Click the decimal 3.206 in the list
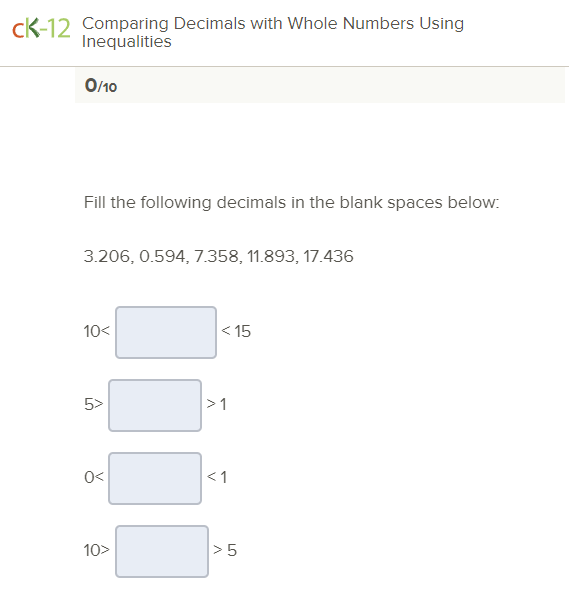Viewport: 569px width, 591px height. click(x=107, y=257)
